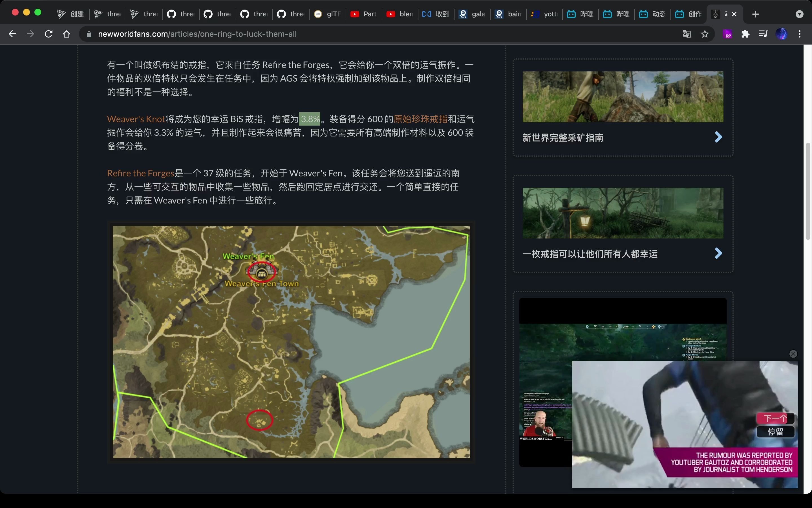Click the site lock icon in address bar

[x=89, y=34]
